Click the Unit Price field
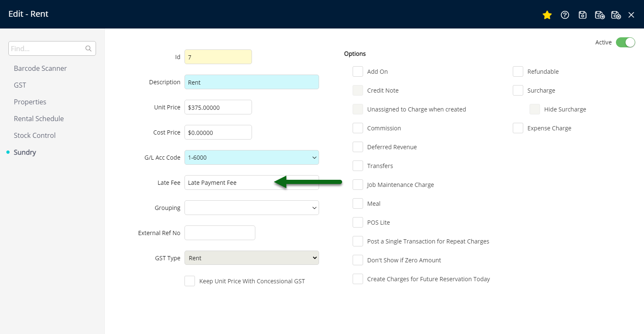The height and width of the screenshot is (334, 644). 218,107
